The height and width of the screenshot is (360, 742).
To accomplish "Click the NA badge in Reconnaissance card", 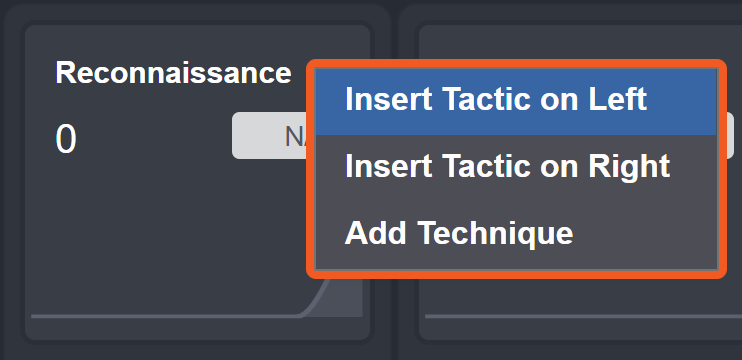I will 270,136.
